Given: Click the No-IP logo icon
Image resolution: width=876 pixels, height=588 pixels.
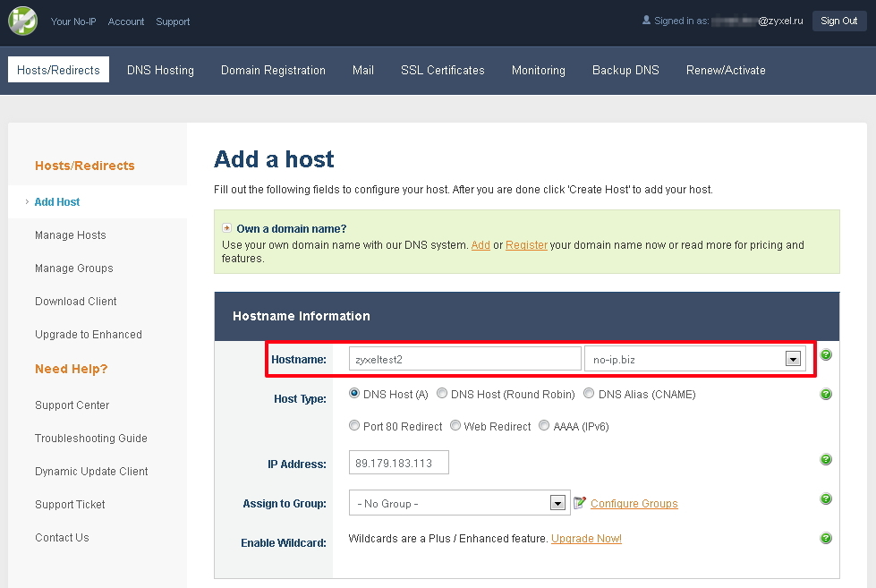Looking at the screenshot, I should 22,21.
